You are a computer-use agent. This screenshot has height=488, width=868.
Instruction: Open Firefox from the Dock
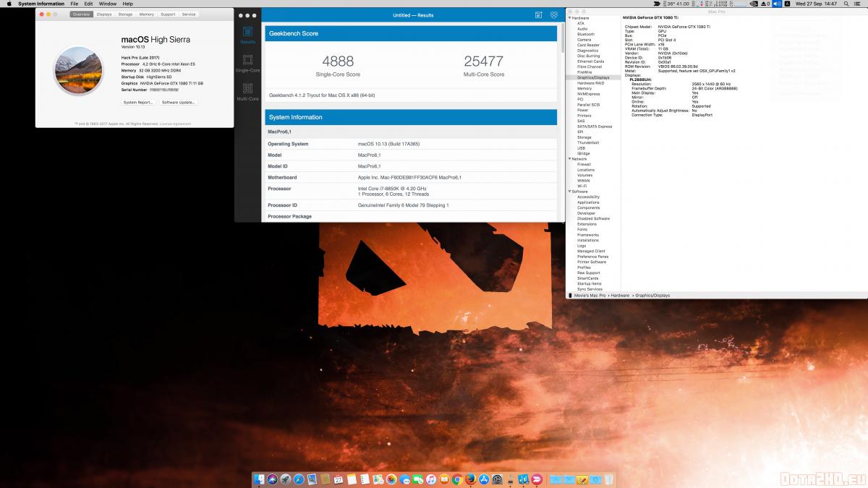click(x=470, y=479)
